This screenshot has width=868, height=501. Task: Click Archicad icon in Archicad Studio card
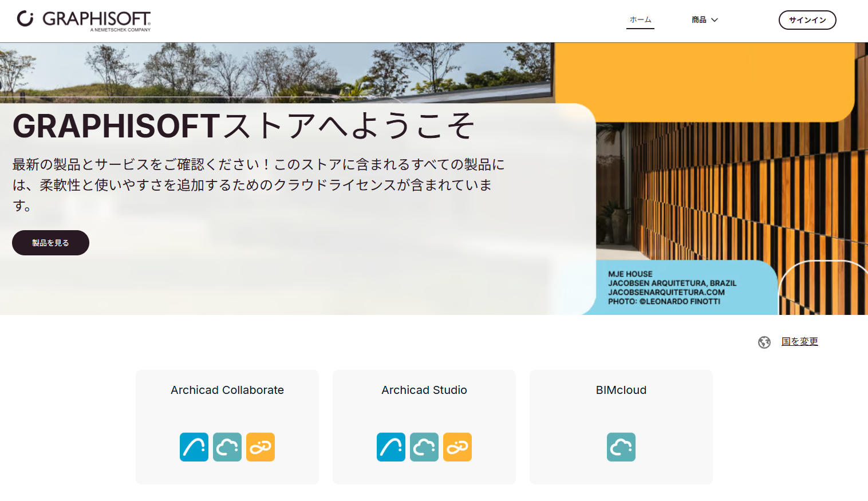(x=391, y=447)
